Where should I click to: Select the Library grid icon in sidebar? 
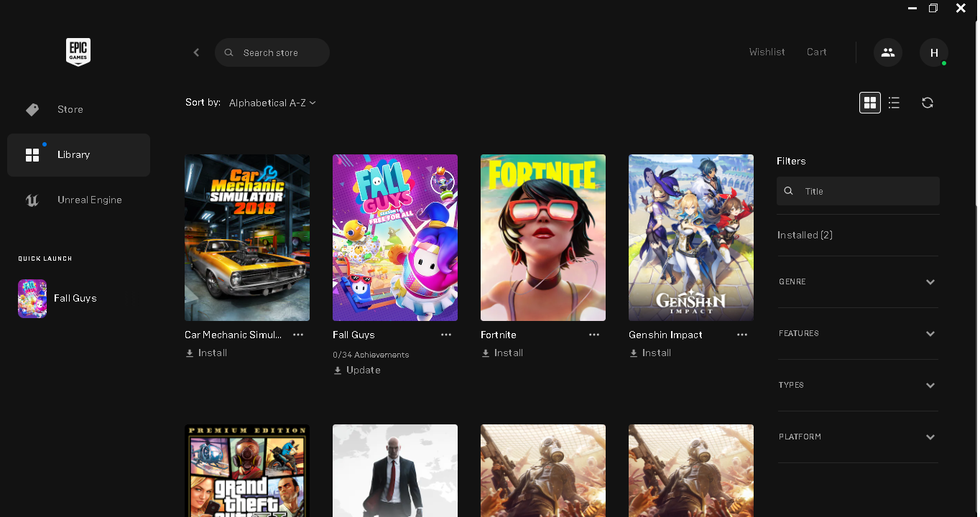point(32,154)
